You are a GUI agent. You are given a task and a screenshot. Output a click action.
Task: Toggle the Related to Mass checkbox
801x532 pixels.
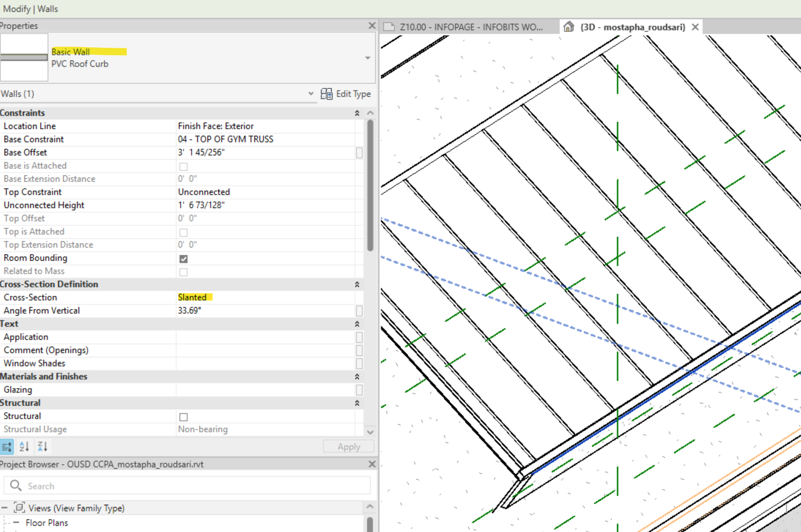coord(184,272)
